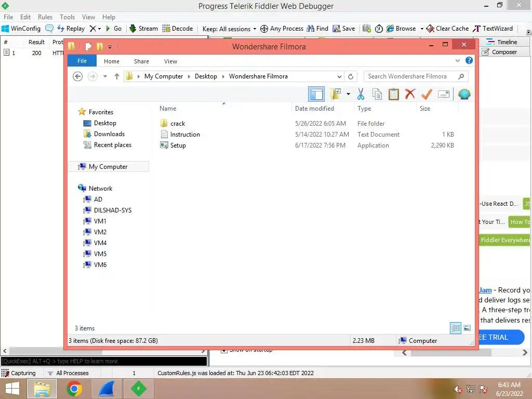Open Google Chrome from the taskbar

74,389
